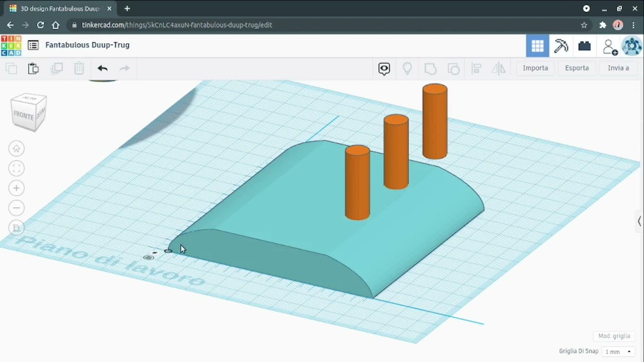Viewport: 644px width, 362px height.
Task: Click the Home view icon
Action: point(17,148)
